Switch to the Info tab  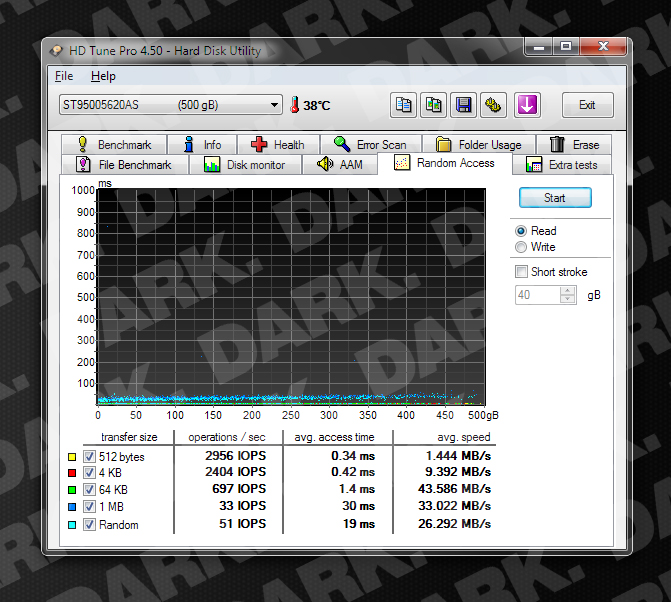(202, 145)
